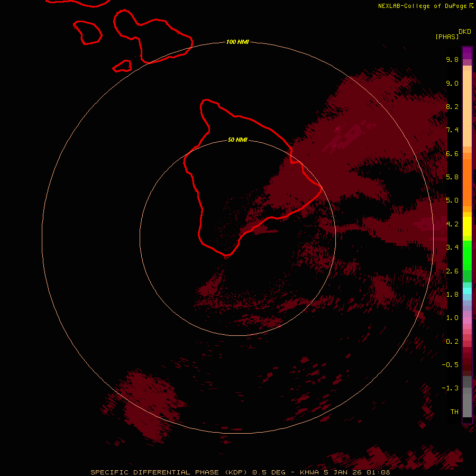The width and height of the screenshot is (476, 476).
Task: Click the DKD product label
Action: (464, 31)
